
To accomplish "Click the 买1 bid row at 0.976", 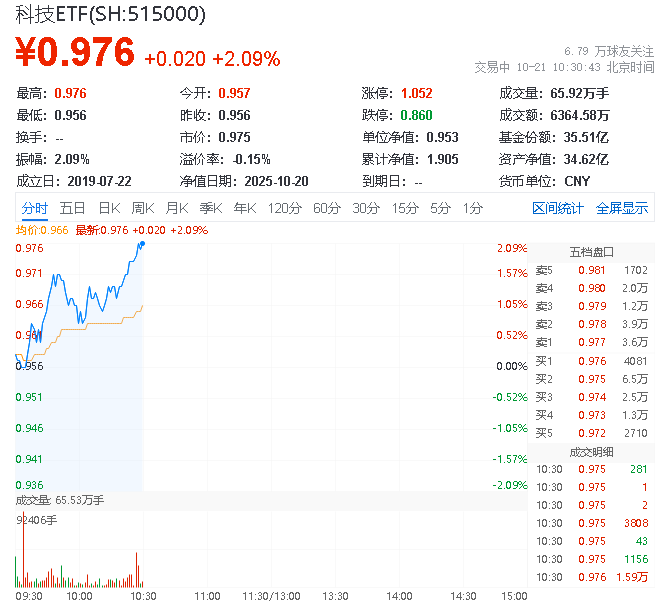I will pos(591,361).
